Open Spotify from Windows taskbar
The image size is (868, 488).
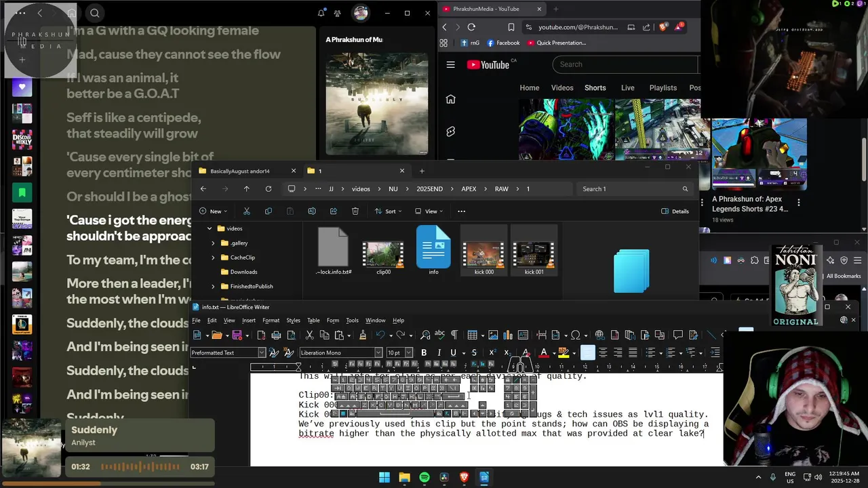(x=425, y=477)
